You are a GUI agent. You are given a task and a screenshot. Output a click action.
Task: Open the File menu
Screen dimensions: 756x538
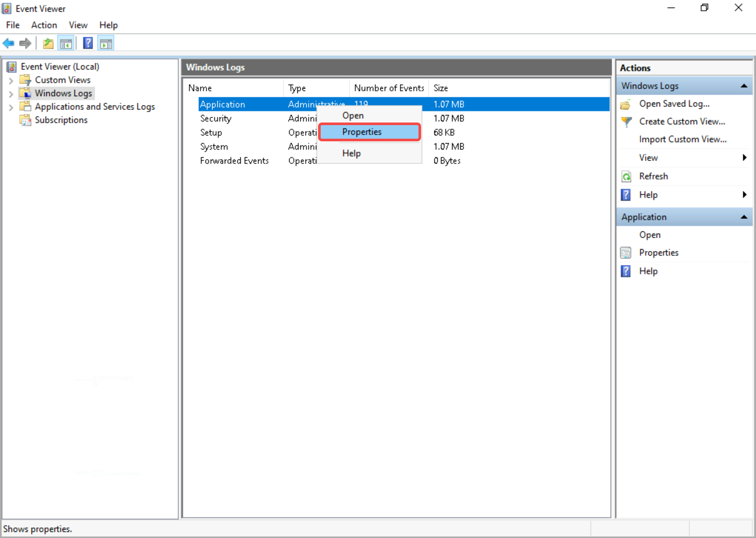(x=13, y=25)
